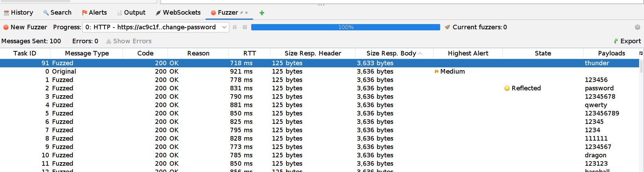Open the table column chooser icon
Image resolution: width=644 pixels, height=172 pixels.
pos(641,53)
